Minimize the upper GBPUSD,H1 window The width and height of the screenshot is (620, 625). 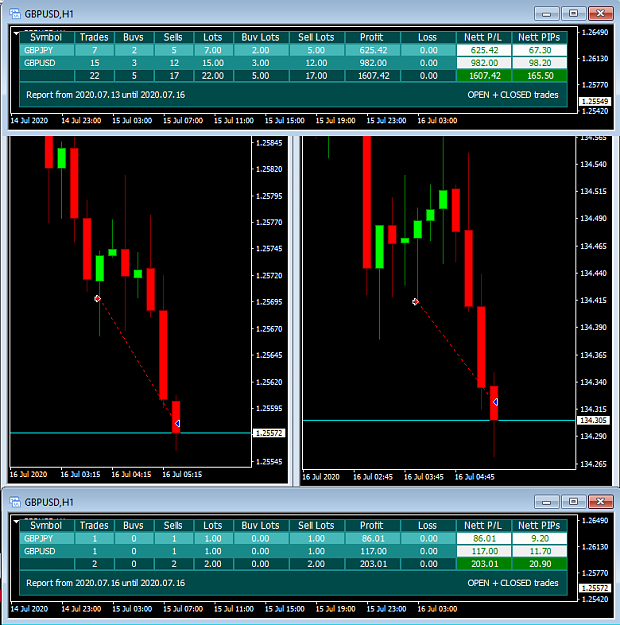point(546,14)
